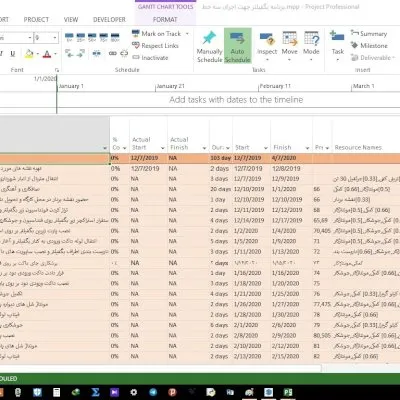Select the February 11 timeline marker
Screen dimensions: 400x400
pyautogui.click(x=275, y=86)
